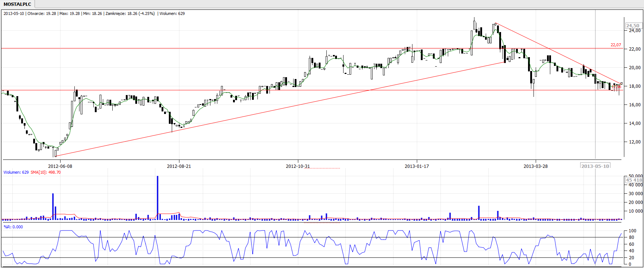Click the 45 418 volume cursor label
The width and height of the screenshot is (644, 268).
tap(634, 180)
